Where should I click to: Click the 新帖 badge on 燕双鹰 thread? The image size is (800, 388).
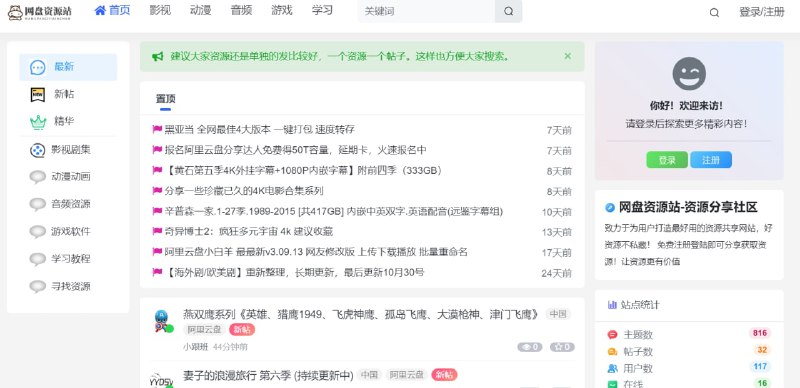tap(242, 330)
